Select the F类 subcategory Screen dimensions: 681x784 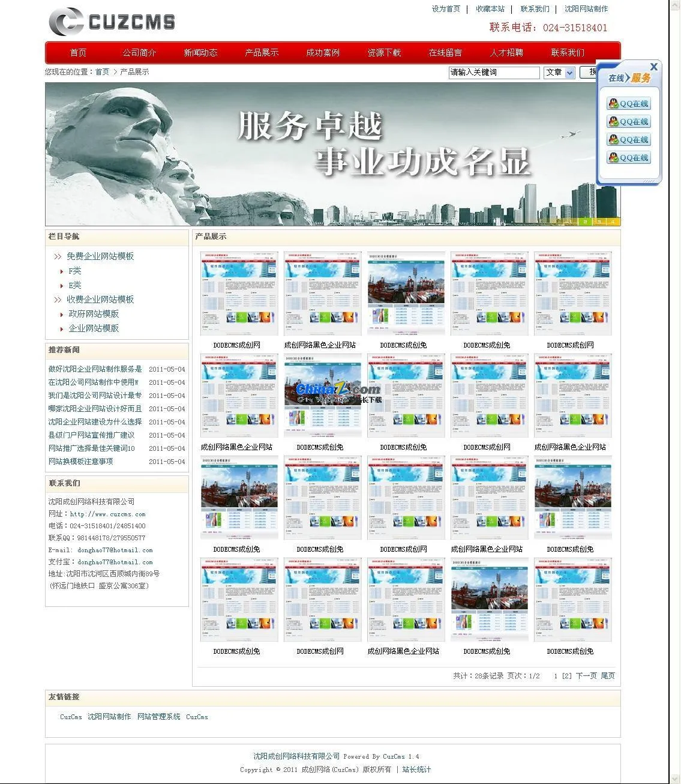pos(75,271)
